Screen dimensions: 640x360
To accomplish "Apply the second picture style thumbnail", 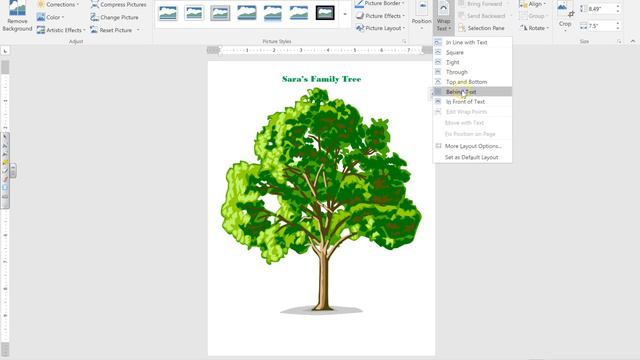I will [194, 13].
